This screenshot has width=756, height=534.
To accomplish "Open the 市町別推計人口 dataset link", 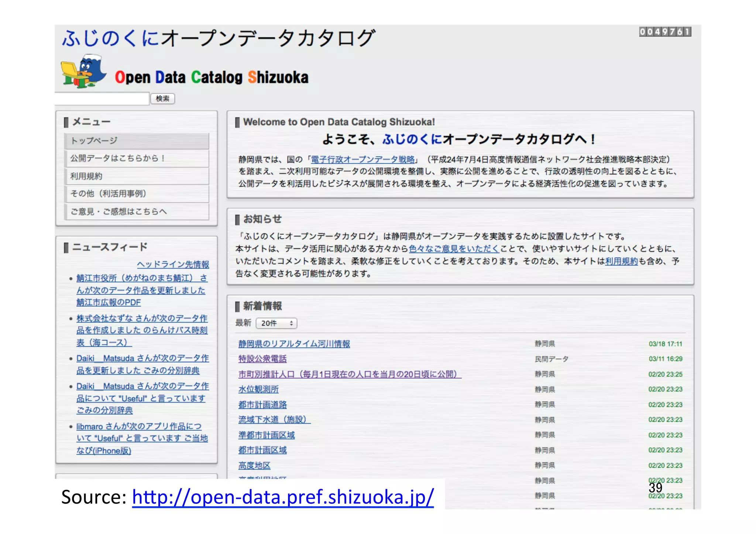I will (350, 374).
